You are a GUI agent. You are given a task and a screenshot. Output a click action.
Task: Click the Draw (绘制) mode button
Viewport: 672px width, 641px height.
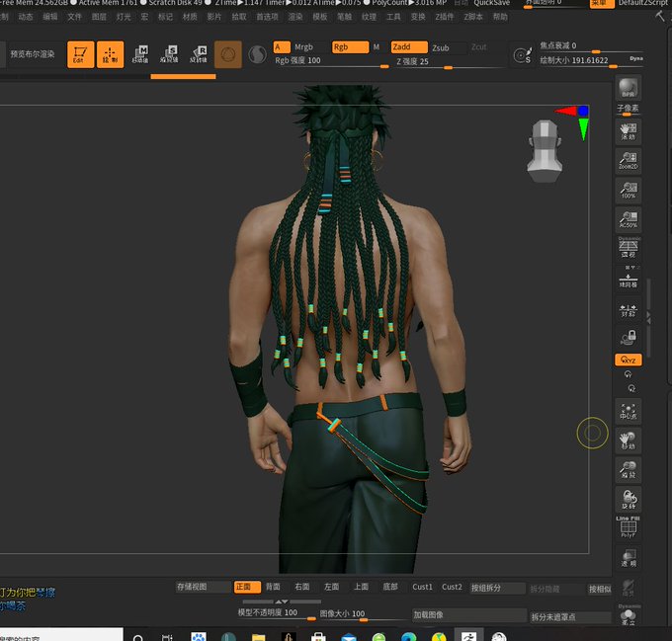pos(110,54)
